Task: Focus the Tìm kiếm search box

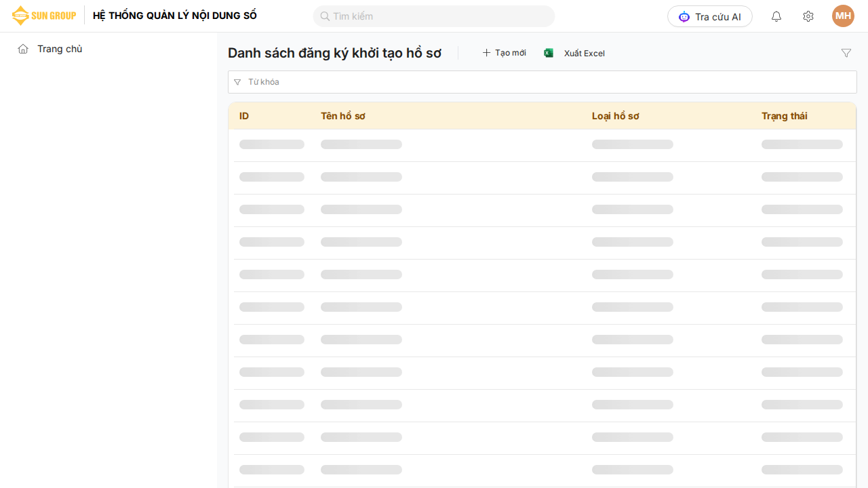Action: (441, 16)
